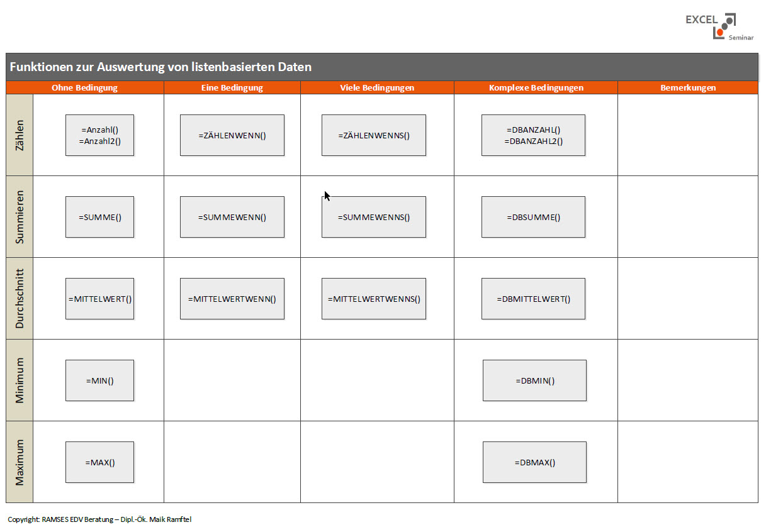Click the =DBMIN() function box
Viewport: 766px width, 532px height.
pyautogui.click(x=534, y=380)
